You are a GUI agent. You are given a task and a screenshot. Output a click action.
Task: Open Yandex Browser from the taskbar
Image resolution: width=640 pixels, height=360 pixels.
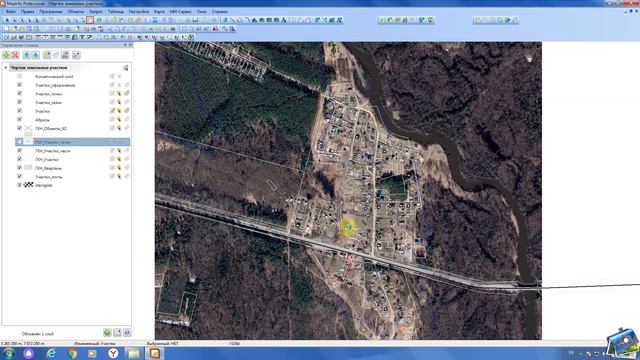113,353
